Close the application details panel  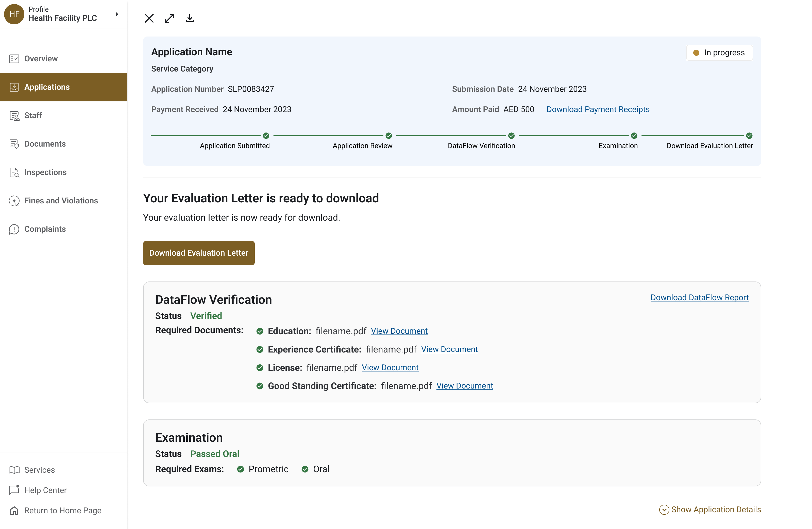[149, 18]
